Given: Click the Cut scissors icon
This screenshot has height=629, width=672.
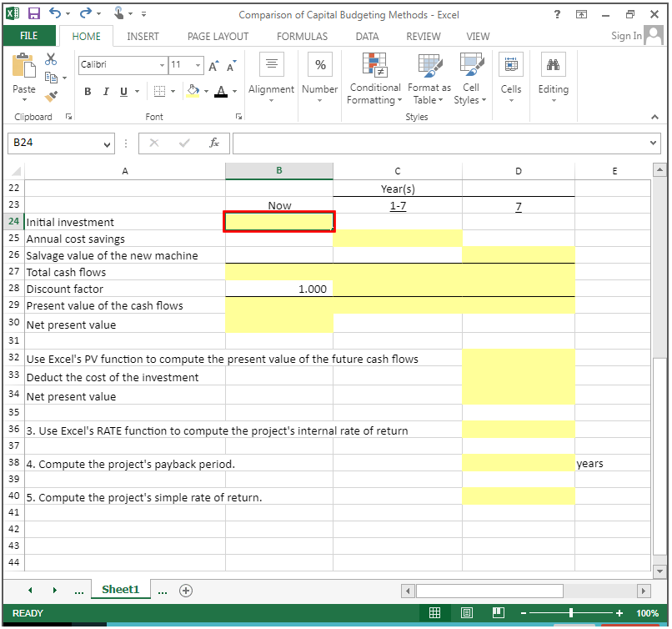Looking at the screenshot, I should [x=51, y=59].
